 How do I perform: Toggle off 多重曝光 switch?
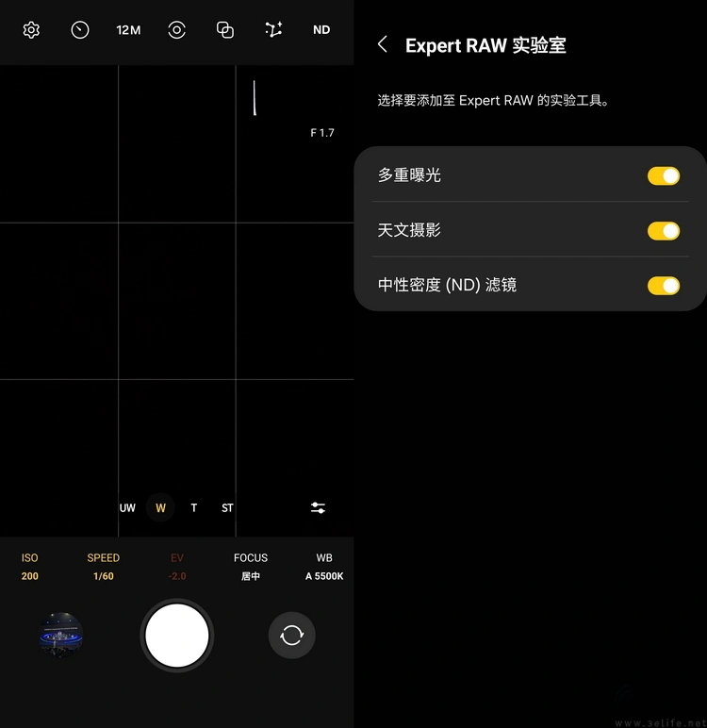663,175
